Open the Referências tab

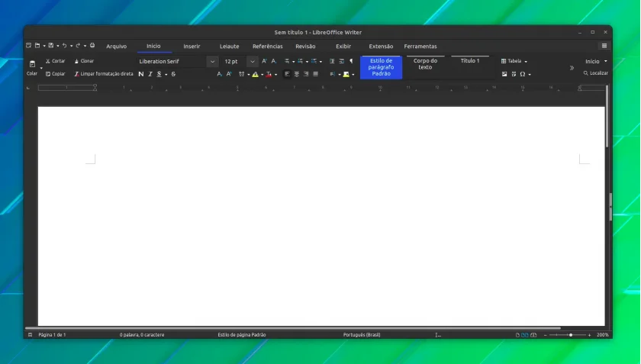pos(267,47)
